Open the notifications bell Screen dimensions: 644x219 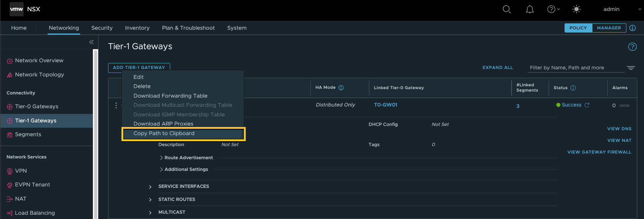530,10
